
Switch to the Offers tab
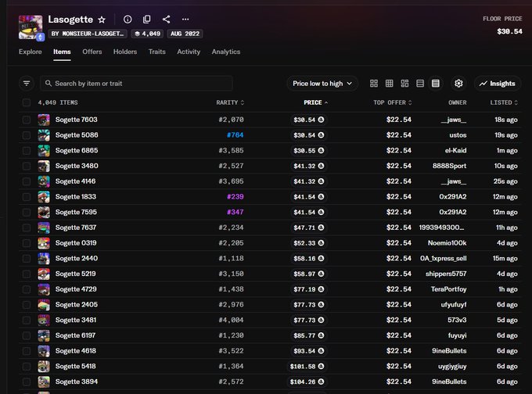[92, 52]
